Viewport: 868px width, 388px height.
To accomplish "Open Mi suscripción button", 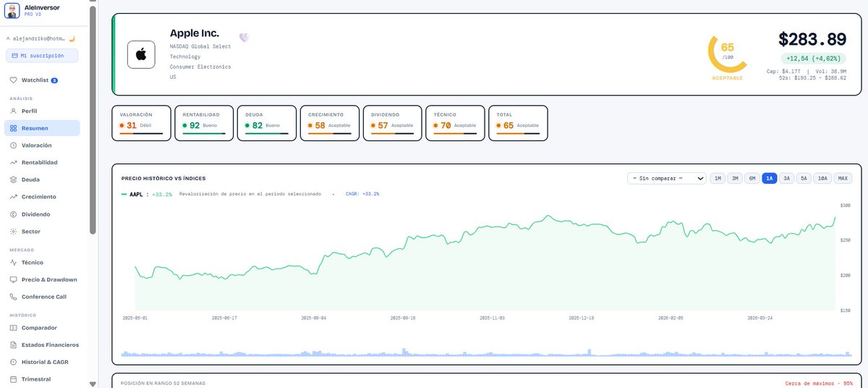I will coord(42,56).
